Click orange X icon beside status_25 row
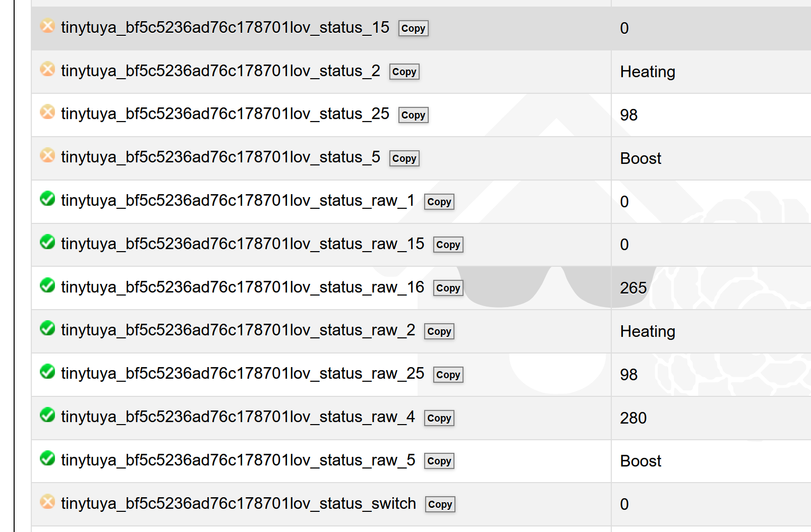Viewport: 811px width, 532px height. [x=47, y=112]
